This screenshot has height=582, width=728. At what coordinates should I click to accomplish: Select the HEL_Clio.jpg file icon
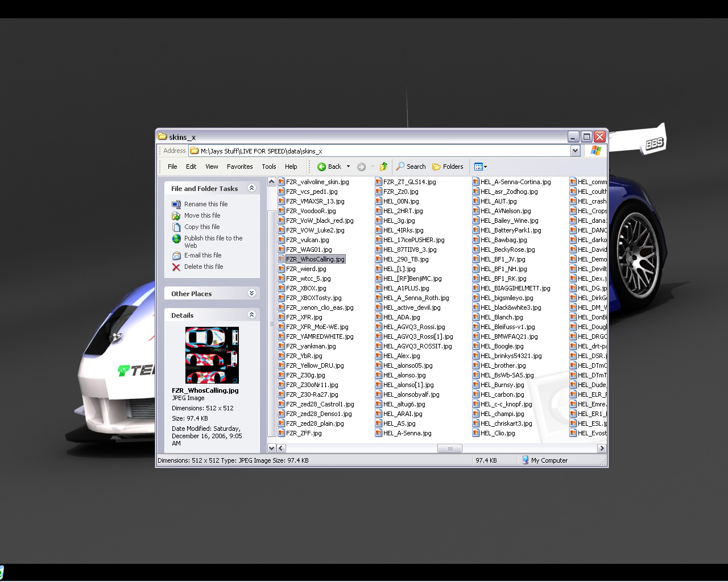click(x=476, y=433)
